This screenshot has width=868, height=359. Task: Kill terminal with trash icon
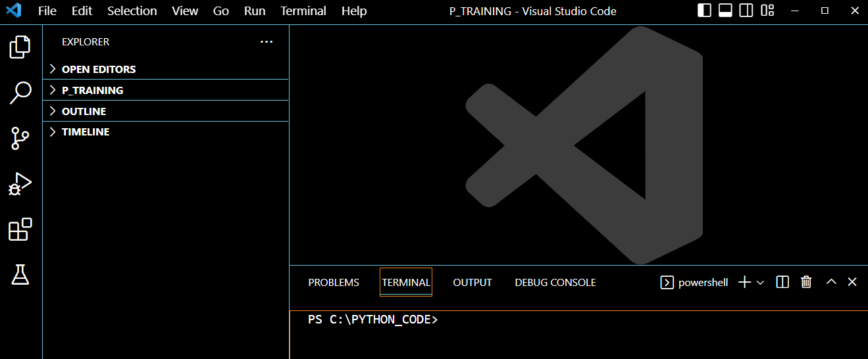806,282
